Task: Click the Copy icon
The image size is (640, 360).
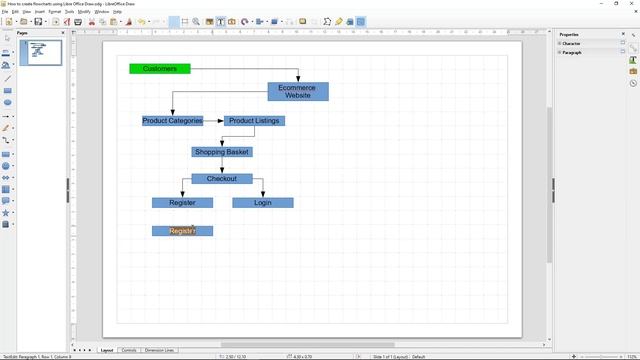Action: pos(103,22)
